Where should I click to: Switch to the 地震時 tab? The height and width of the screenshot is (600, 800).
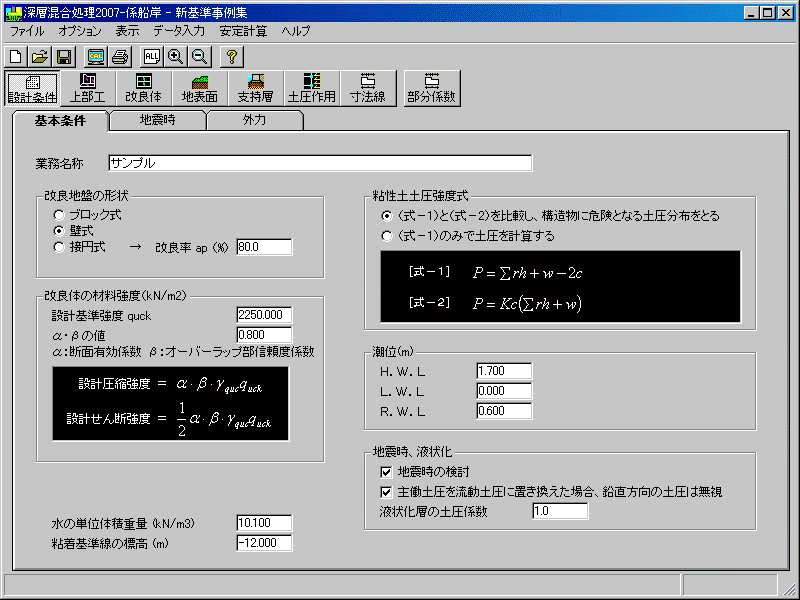coord(158,120)
